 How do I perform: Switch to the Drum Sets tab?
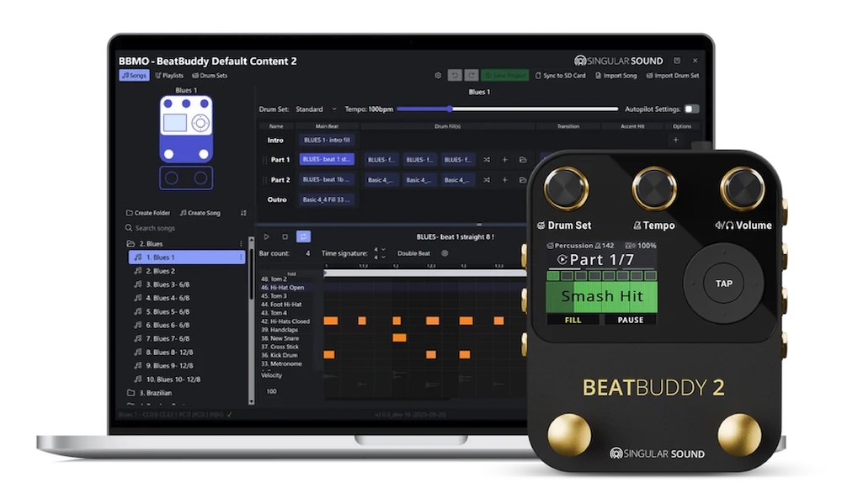coord(209,76)
